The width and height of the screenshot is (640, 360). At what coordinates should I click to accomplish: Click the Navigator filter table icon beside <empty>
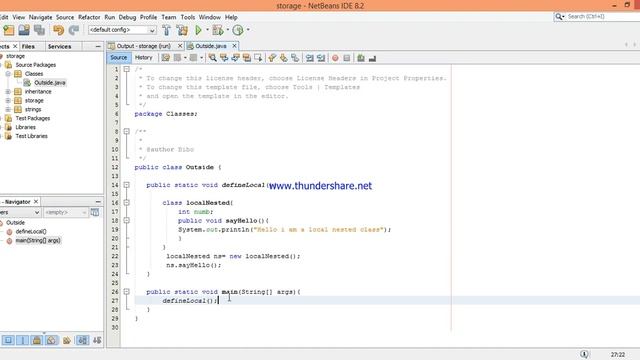click(x=95, y=212)
